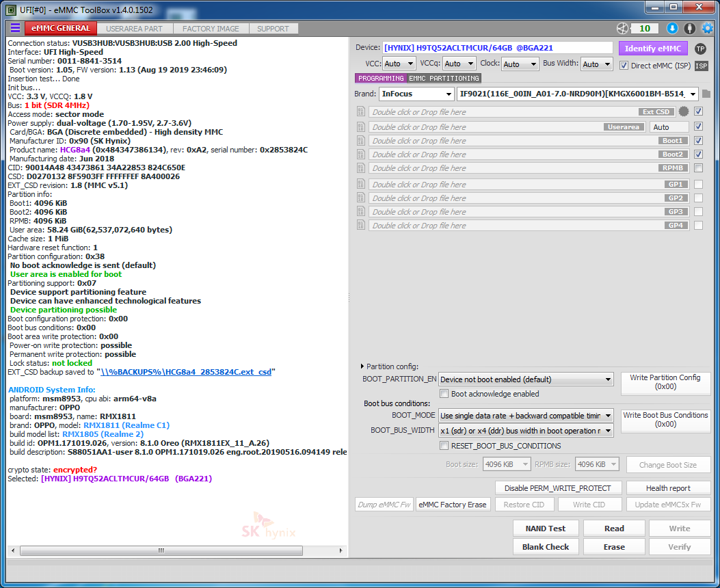Open the BOOT_PARTITION_EN dropdown
The width and height of the screenshot is (720, 588).
pos(526,379)
